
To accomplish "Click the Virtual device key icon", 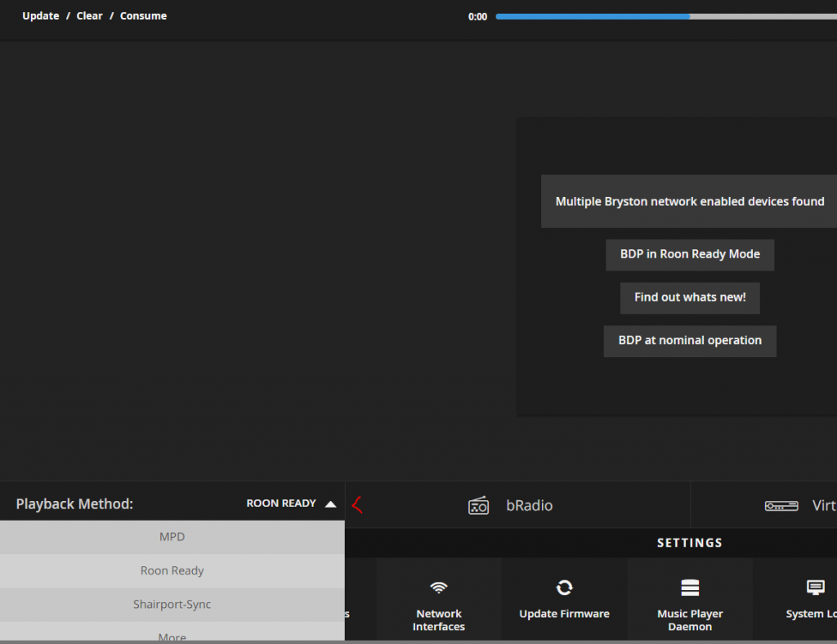I will tap(781, 506).
